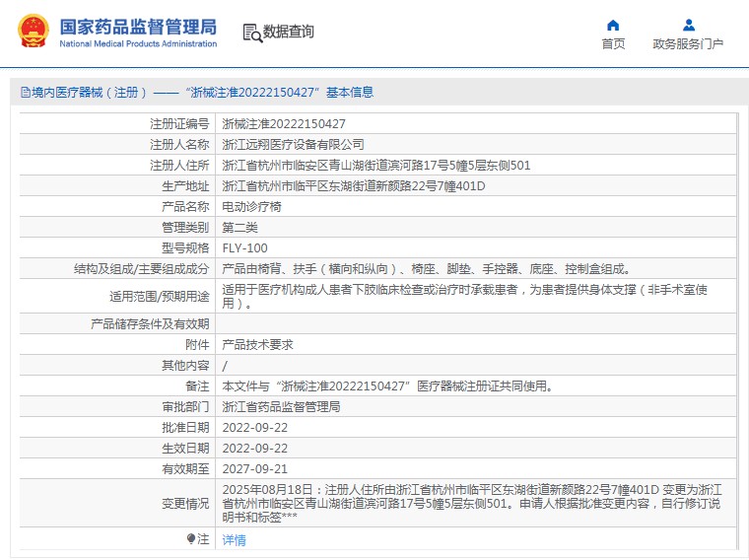The image size is (749, 560).
Task: Click the lightbulb icon beside 注
Action: point(191,539)
